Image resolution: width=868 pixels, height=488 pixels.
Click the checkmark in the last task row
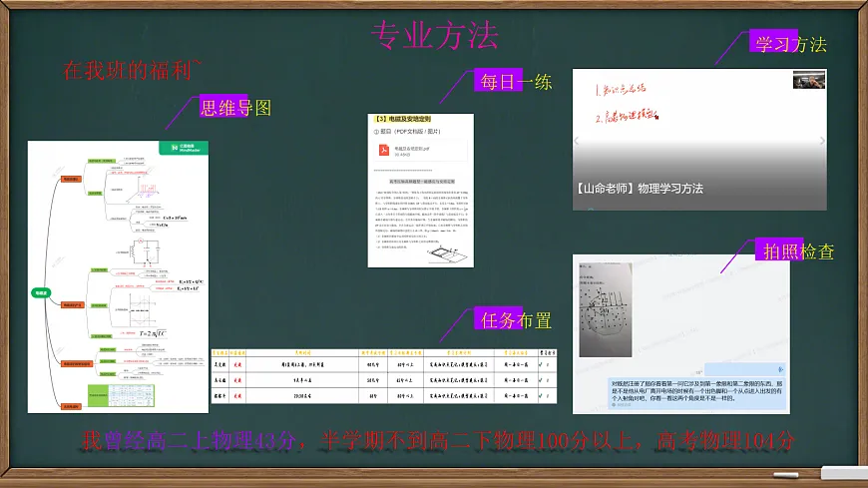(541, 395)
